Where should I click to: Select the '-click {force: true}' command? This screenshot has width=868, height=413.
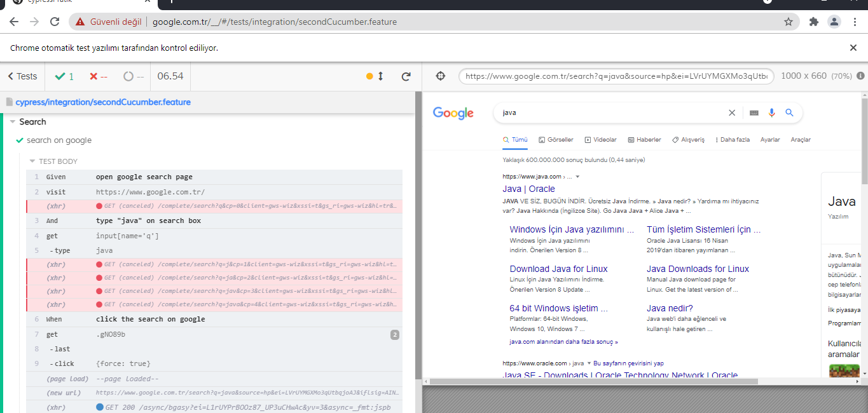(214, 363)
